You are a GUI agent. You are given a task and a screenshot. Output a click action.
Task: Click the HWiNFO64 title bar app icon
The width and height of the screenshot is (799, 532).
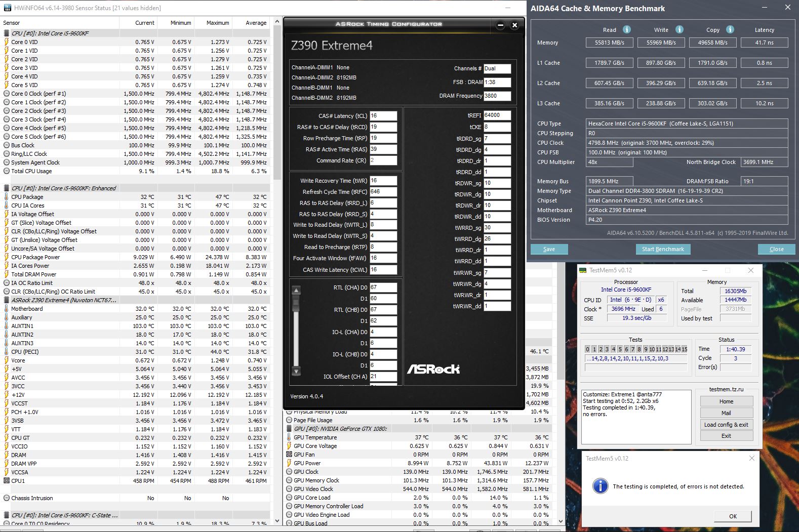point(7,8)
